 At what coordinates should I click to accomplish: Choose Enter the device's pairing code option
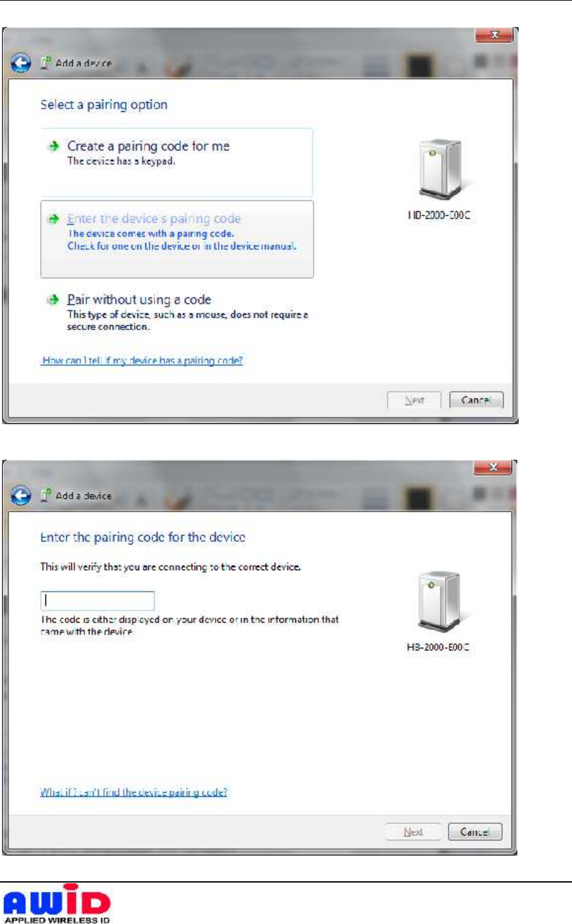pyautogui.click(x=177, y=239)
